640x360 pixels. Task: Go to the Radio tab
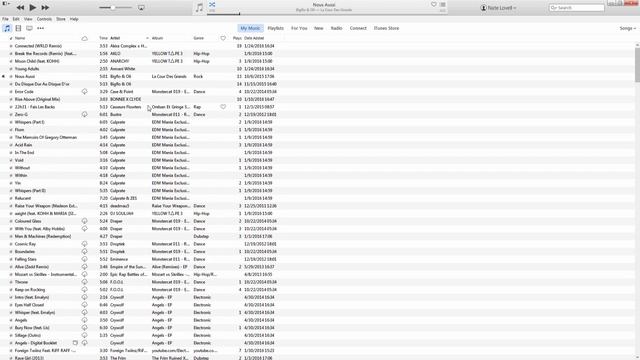(x=336, y=28)
